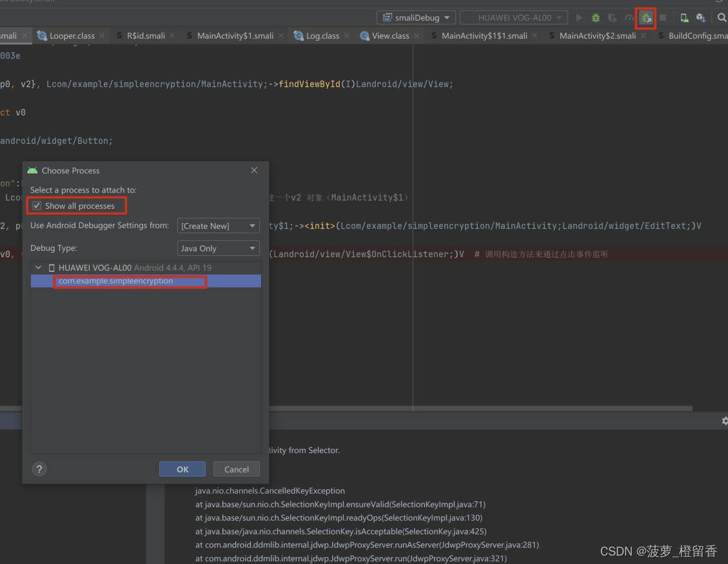Viewport: 728px width, 564px height.
Task: Switch to the Log.class tab
Action: pos(322,35)
